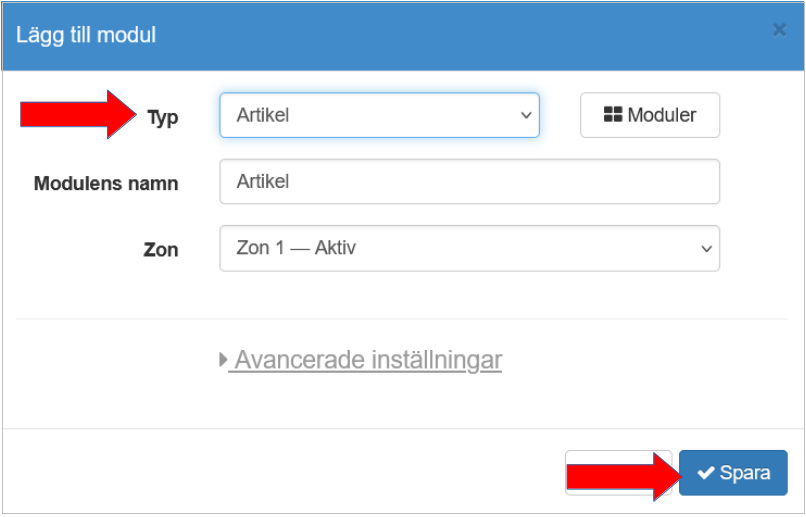Viewport: 806px width, 517px height.
Task: Click the Lägg till modul title text
Action: [x=86, y=35]
